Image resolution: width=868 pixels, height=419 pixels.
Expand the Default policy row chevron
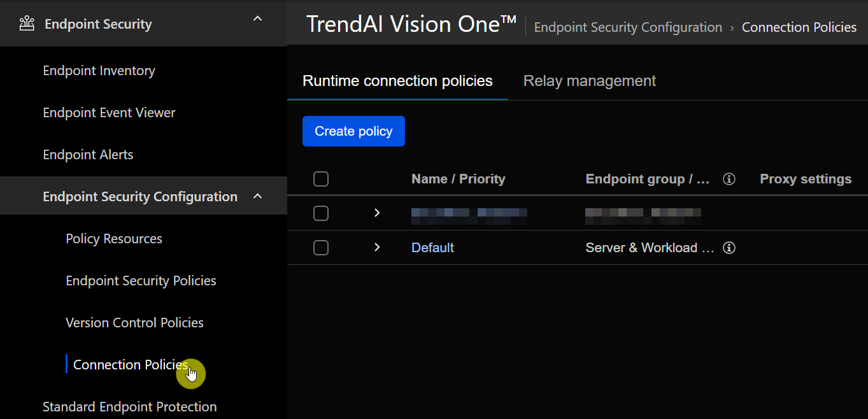377,247
